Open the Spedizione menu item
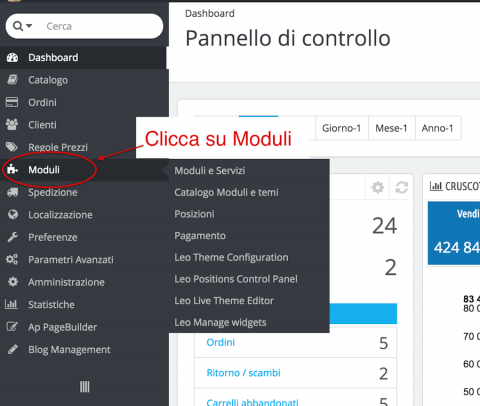Screen dimensions: 480x406 [x=83, y=192]
